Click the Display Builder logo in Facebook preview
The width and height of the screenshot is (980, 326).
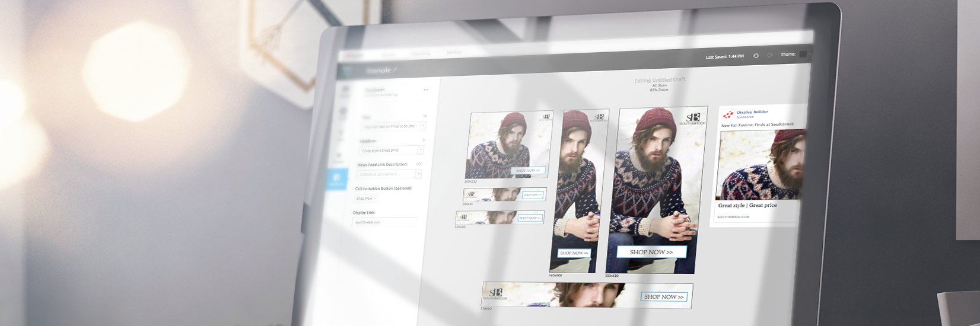728,114
